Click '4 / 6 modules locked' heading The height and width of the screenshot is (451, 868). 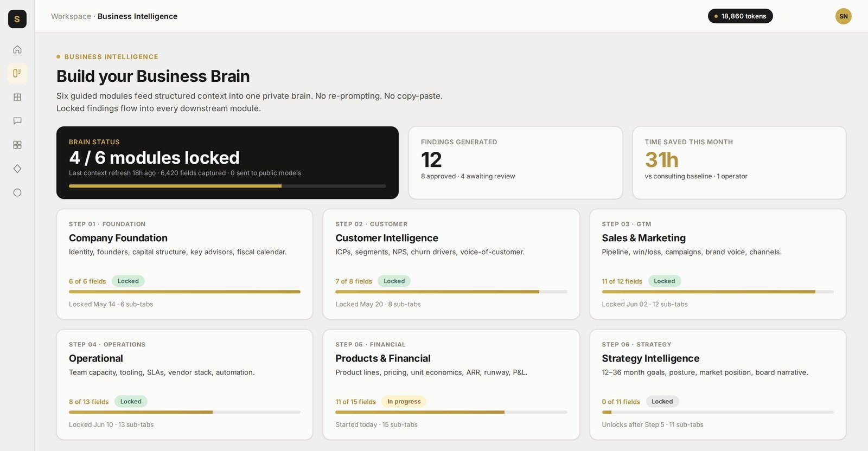[x=154, y=158]
